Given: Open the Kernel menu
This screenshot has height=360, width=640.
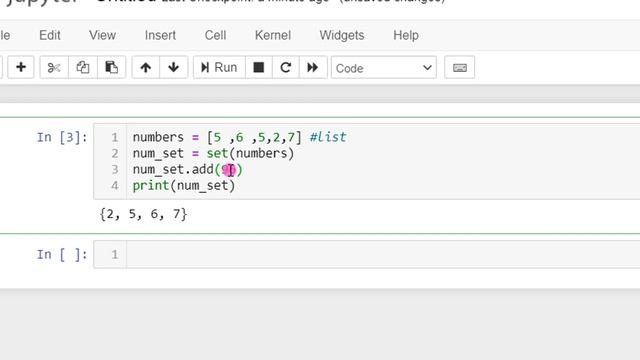Looking at the screenshot, I should 273,35.
